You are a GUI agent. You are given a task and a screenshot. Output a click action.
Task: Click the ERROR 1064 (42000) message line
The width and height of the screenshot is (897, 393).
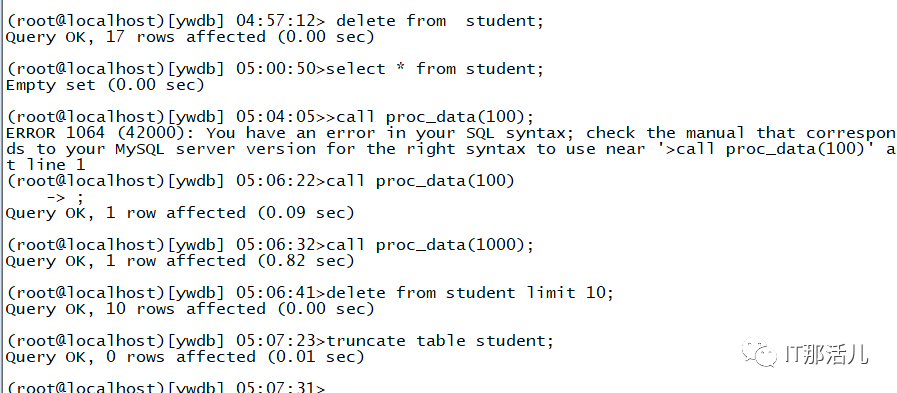(x=451, y=133)
